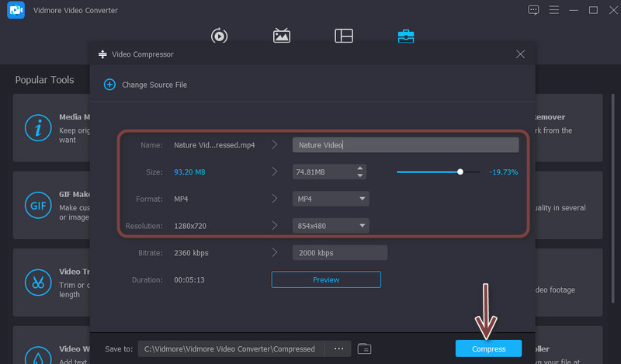
Task: Click the Change Source File plus icon
Action: 109,85
